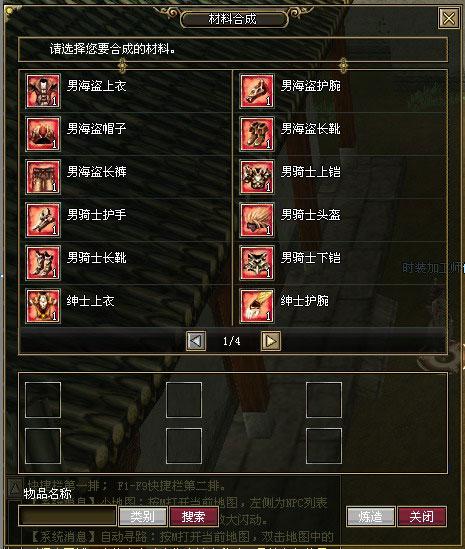
Task: Click the 关闭 close button
Action: tap(422, 516)
